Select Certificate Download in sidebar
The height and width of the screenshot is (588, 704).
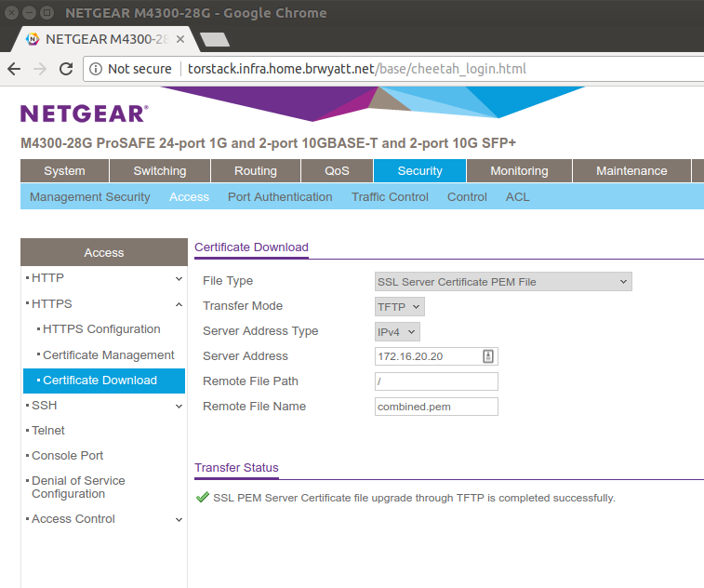point(104,381)
